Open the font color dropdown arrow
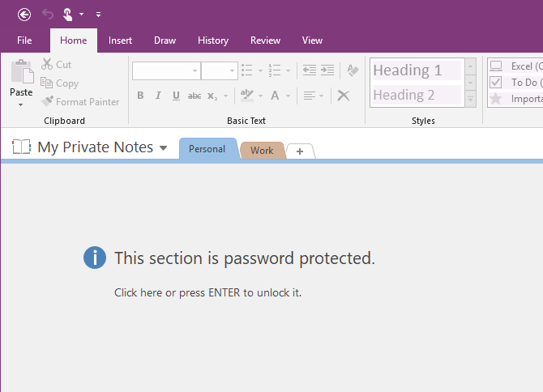 point(289,96)
